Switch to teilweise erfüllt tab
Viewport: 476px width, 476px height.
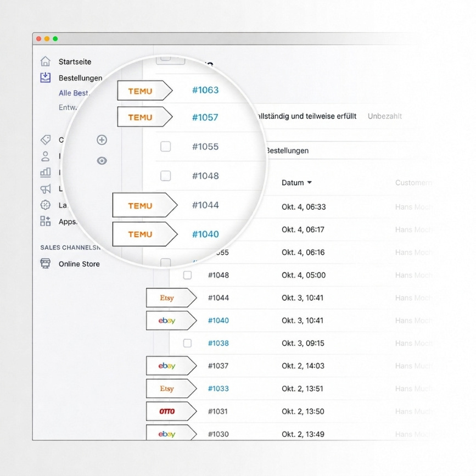click(x=306, y=116)
